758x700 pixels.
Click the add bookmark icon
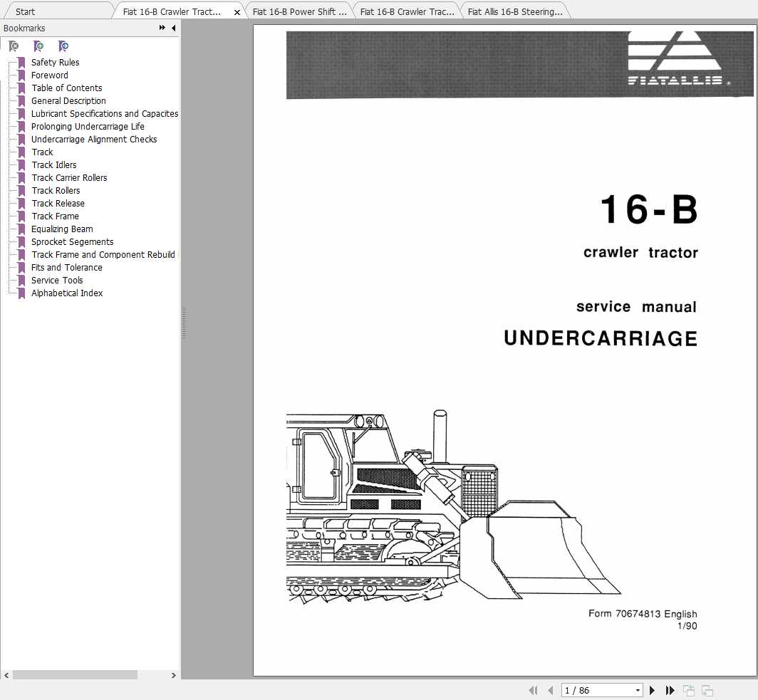click(38, 46)
